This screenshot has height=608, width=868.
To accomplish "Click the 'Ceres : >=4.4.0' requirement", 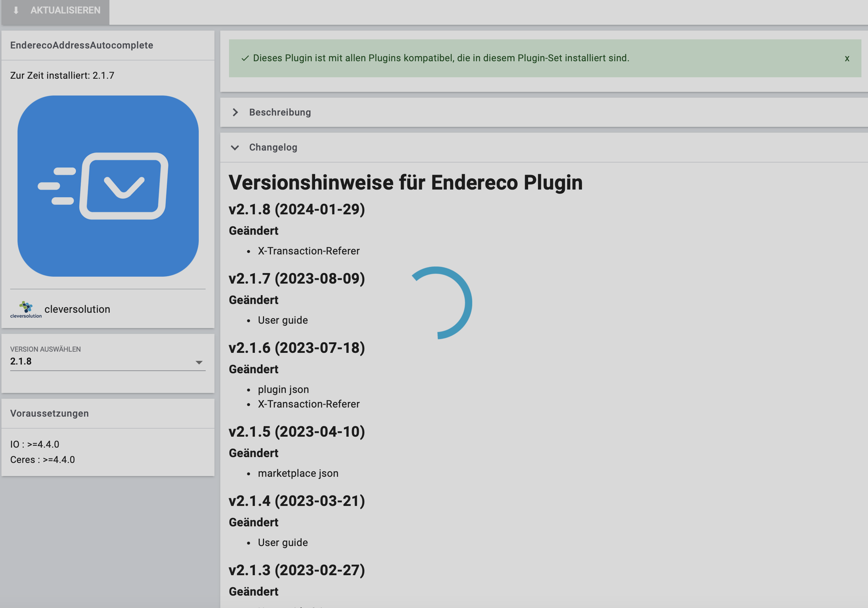I will click(43, 460).
